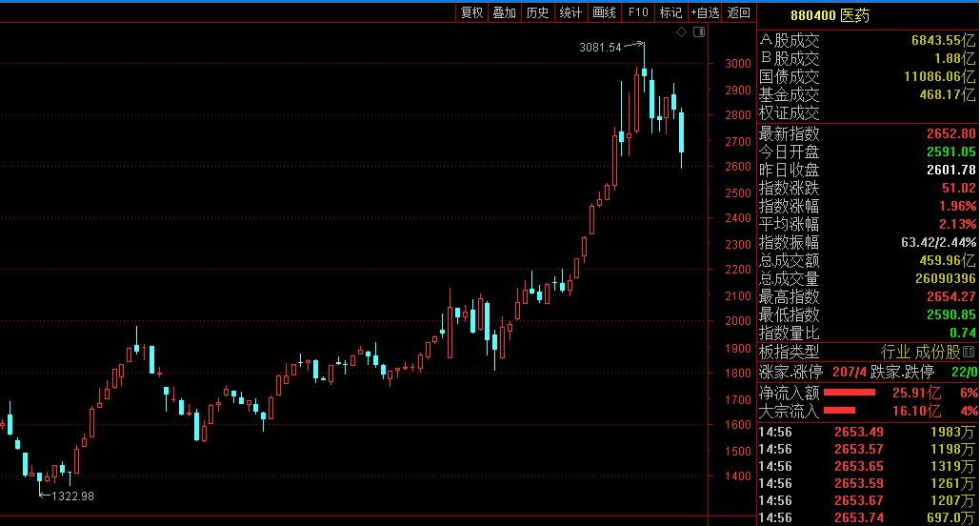The width and height of the screenshot is (980, 526).
Task: Toggle the side panel icon beside the diamond
Action: pyautogui.click(x=699, y=32)
